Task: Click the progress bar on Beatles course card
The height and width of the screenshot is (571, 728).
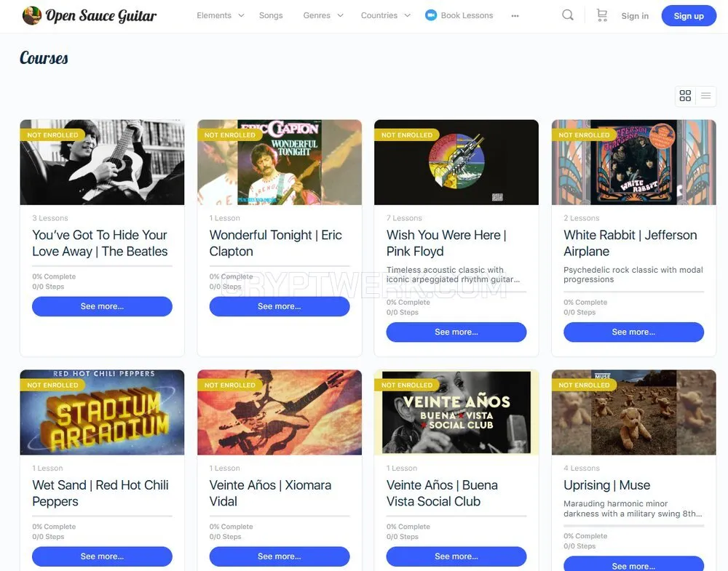Action: pyautogui.click(x=102, y=265)
